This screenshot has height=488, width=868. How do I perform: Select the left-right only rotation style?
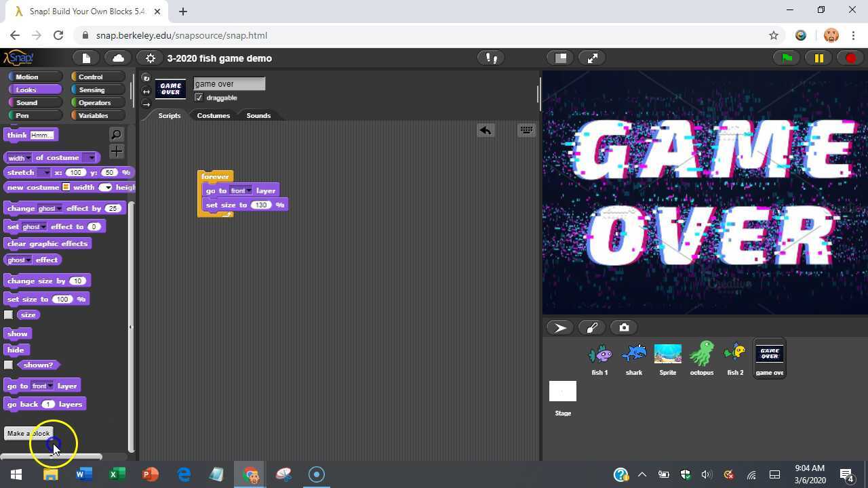coord(146,91)
